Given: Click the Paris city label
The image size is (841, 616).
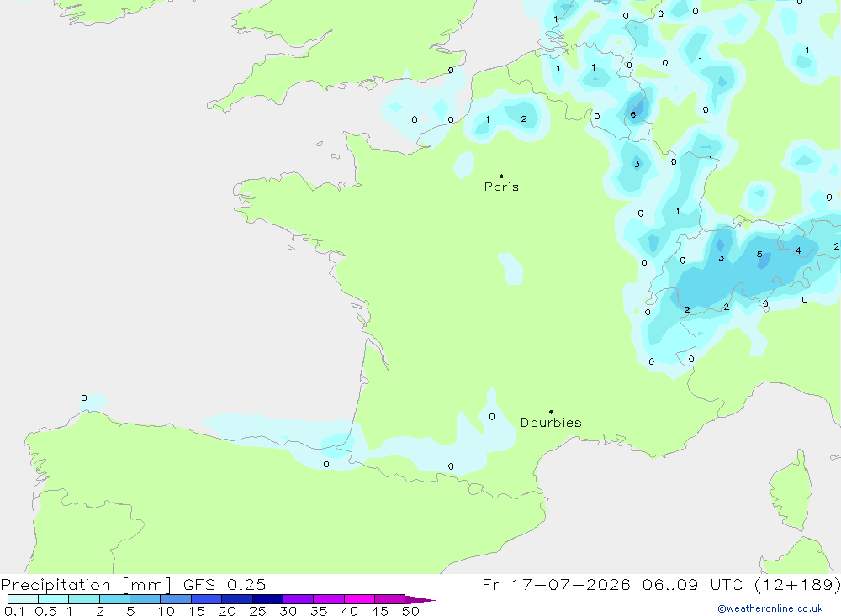Looking at the screenshot, I should [501, 187].
